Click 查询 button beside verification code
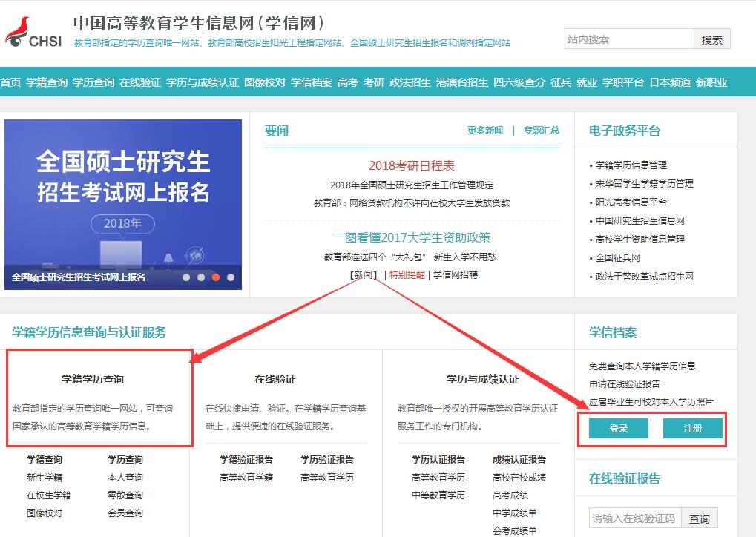Image resolution: width=756 pixels, height=537 pixels. coord(699,518)
